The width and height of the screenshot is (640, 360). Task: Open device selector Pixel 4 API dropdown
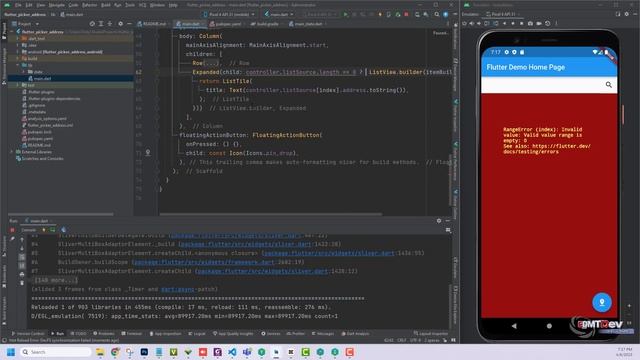point(229,14)
